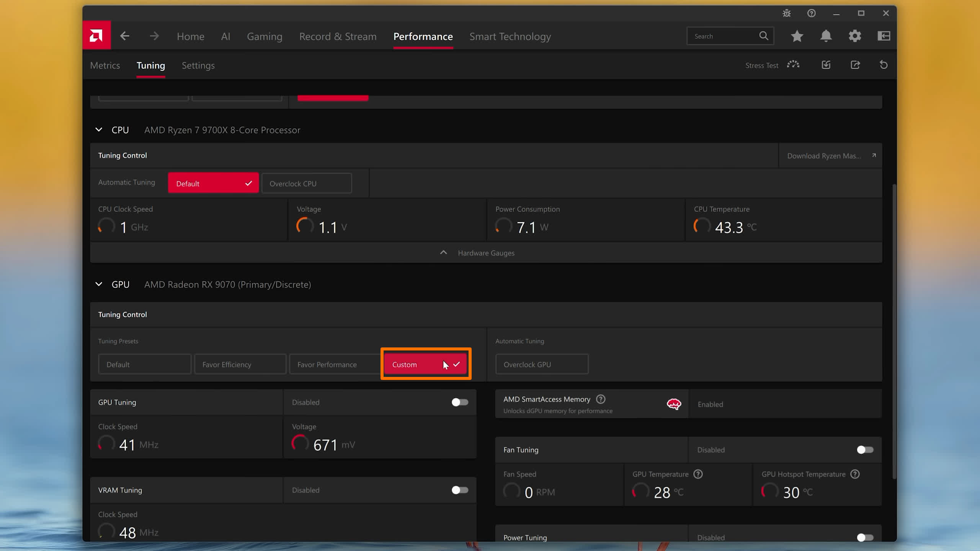Screen dimensions: 980x551
Task: Click the CPU Temperature value 43.3 °C
Action: click(736, 227)
